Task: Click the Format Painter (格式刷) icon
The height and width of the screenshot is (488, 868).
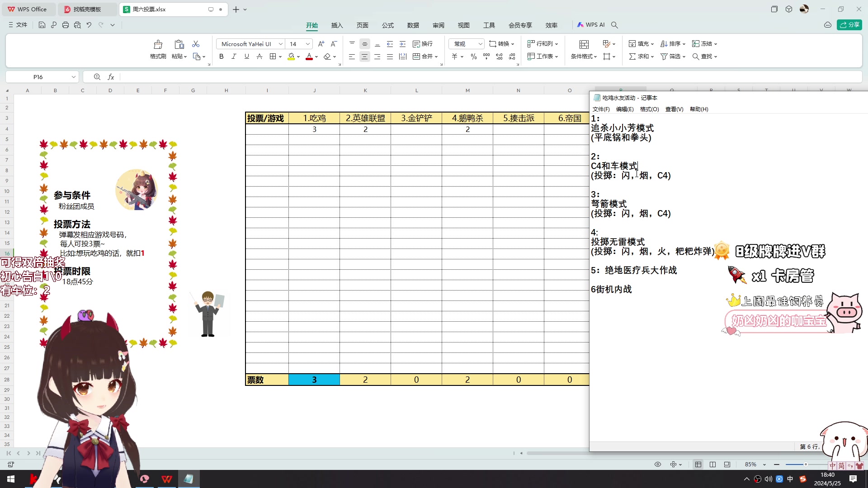Action: click(158, 44)
